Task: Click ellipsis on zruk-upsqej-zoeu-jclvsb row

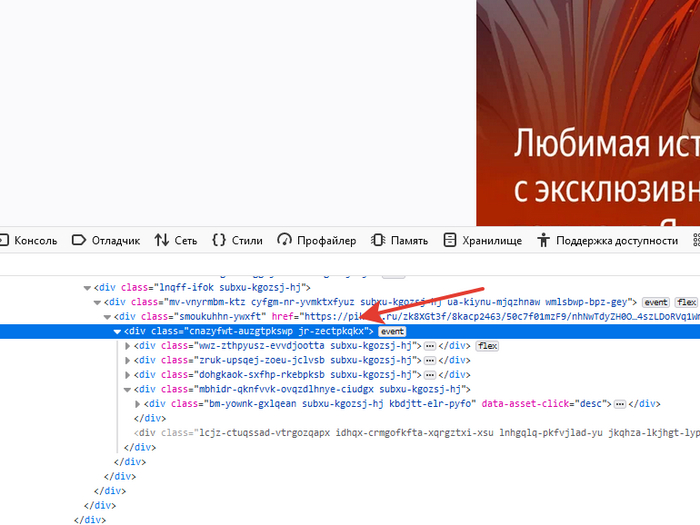Action: (x=430, y=360)
